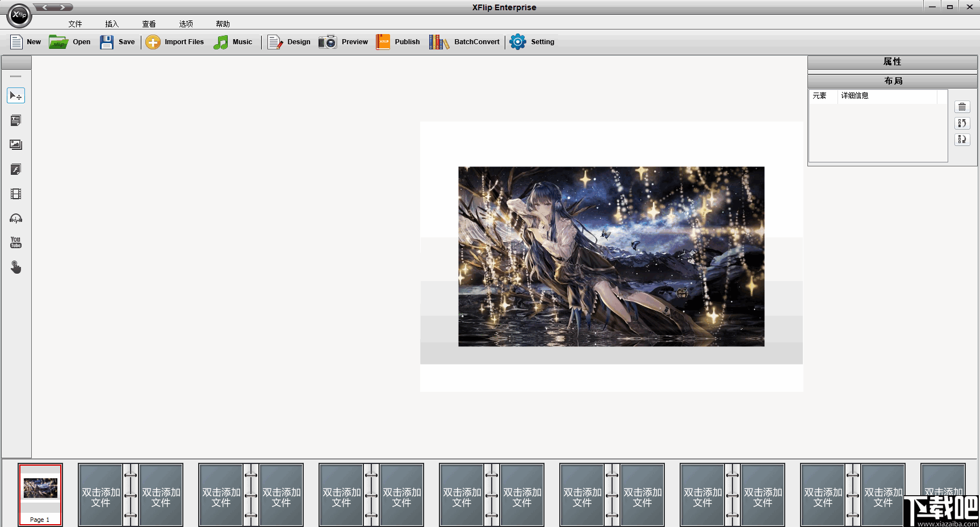Click the Publish toolbar button
This screenshot has width=980, height=527.
397,42
